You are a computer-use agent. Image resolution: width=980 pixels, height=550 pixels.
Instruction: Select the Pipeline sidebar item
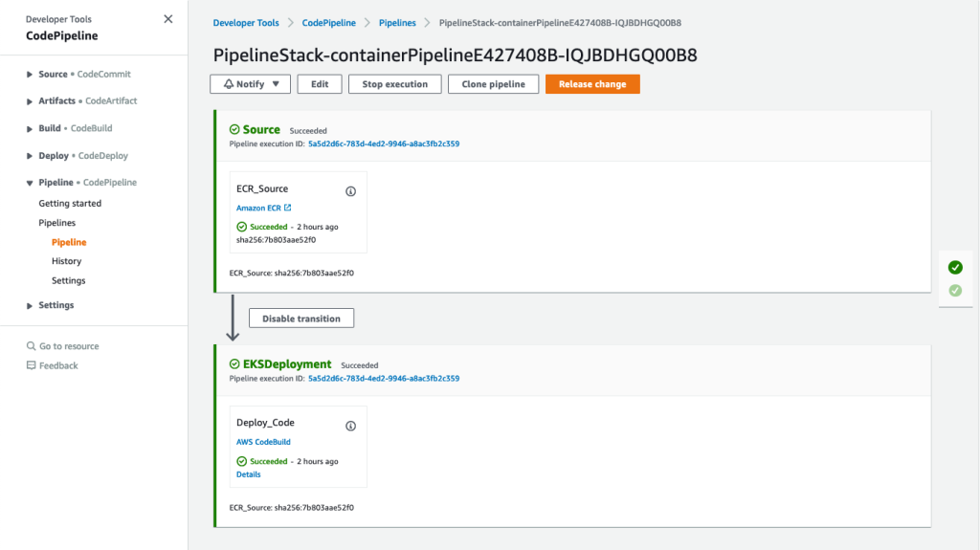tap(69, 242)
